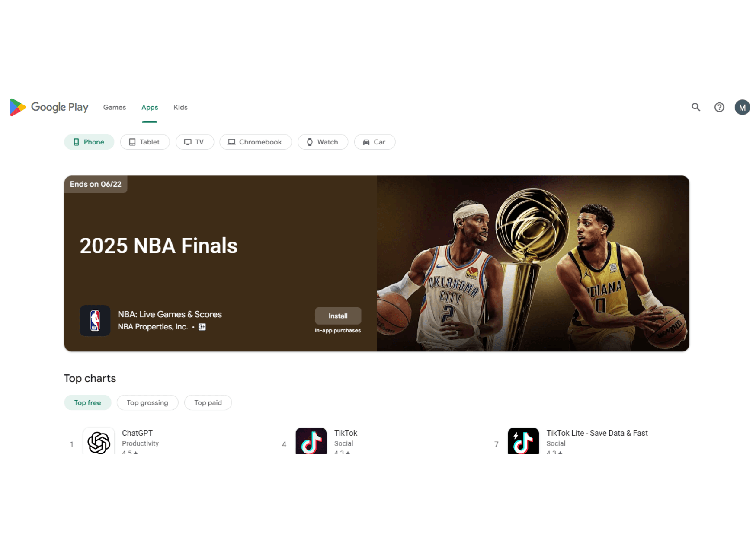Choose the Car device filter
The image size is (756, 536).
click(374, 142)
